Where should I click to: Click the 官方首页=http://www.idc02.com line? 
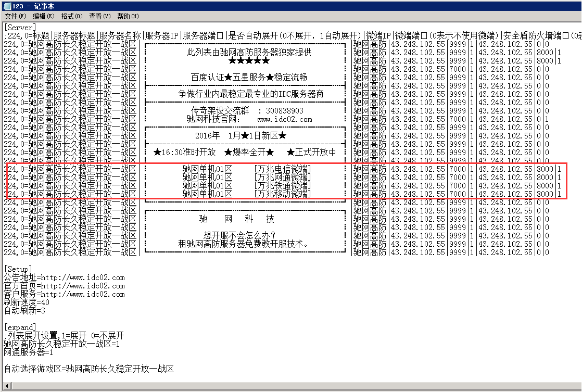point(64,286)
